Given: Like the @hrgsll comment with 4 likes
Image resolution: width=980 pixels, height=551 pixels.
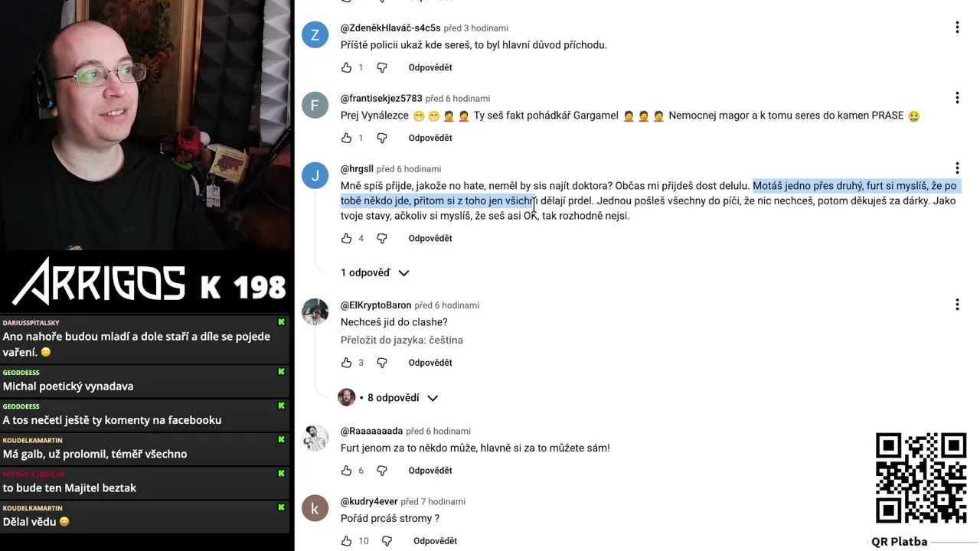Looking at the screenshot, I should coord(346,238).
